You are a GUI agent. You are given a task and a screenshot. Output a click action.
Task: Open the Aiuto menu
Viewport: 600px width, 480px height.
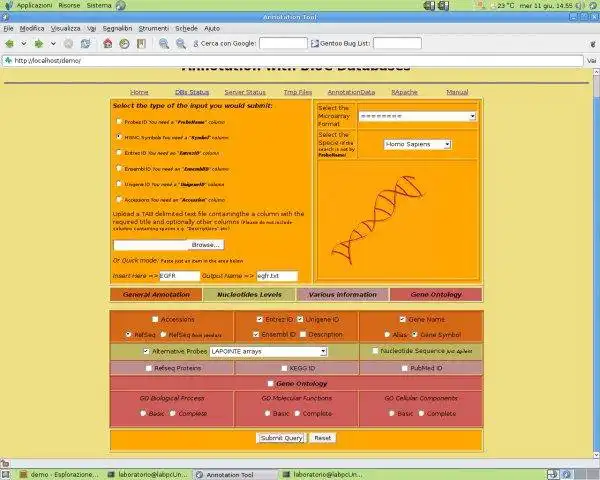point(212,28)
